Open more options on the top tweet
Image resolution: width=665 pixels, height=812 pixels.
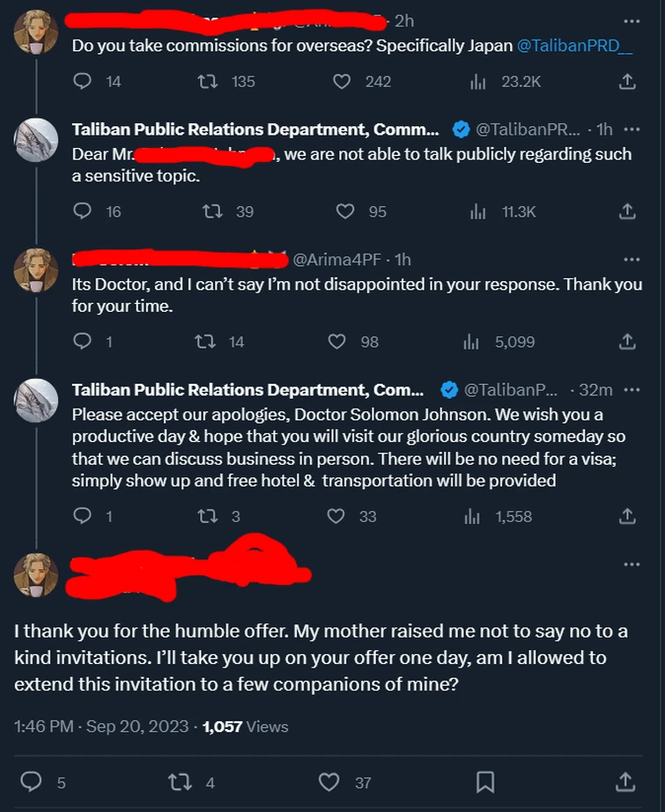click(x=632, y=21)
